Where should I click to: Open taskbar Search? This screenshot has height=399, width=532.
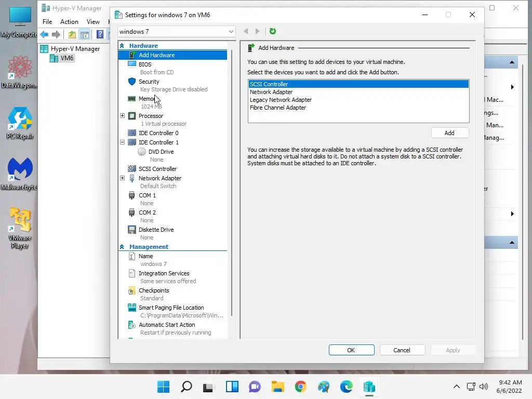(x=187, y=387)
